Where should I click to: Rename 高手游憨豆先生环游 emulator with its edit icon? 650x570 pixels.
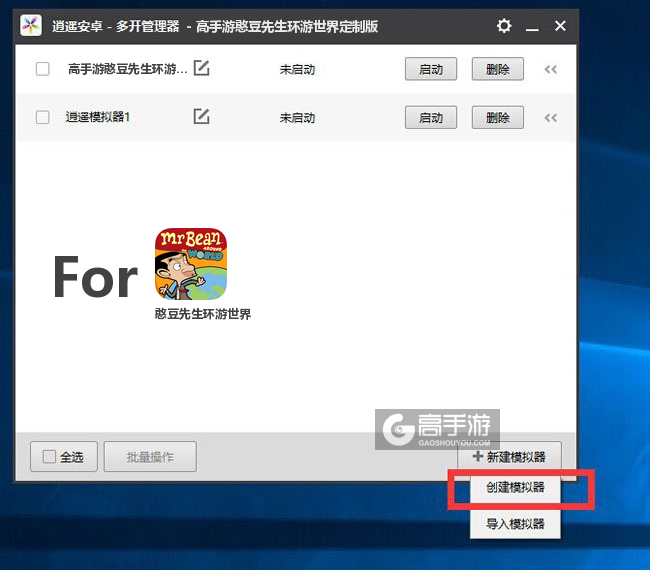[x=201, y=68]
